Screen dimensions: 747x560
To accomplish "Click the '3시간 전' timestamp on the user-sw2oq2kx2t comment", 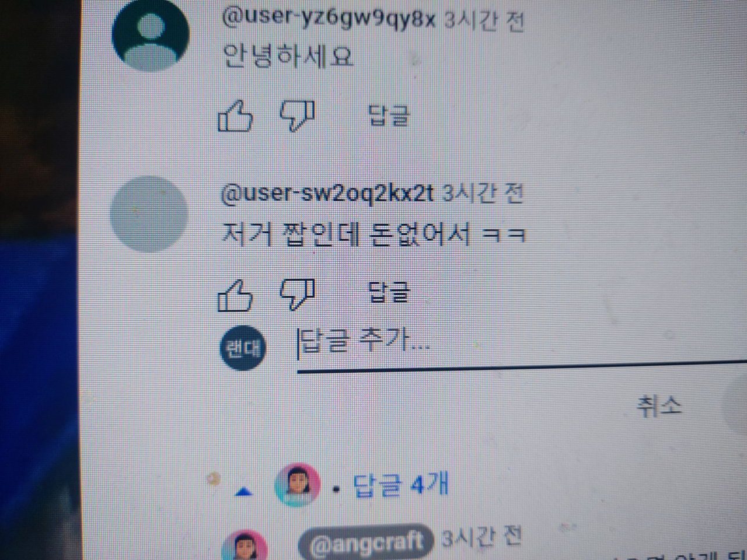I will click(482, 193).
